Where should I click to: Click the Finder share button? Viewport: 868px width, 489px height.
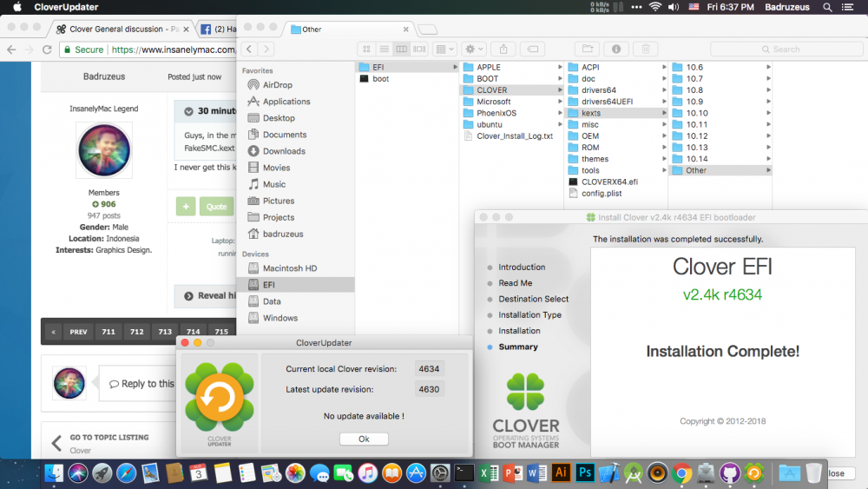click(503, 50)
